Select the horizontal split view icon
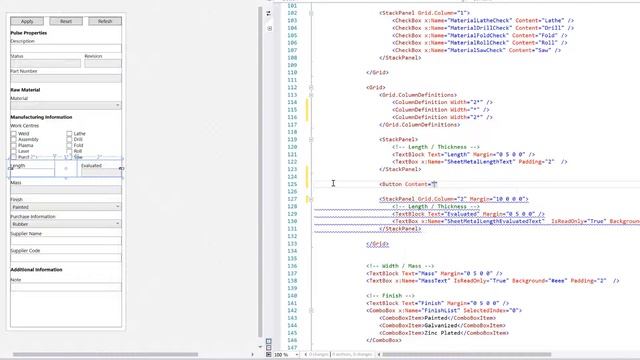The height and width of the screenshot is (360, 640). [269, 348]
